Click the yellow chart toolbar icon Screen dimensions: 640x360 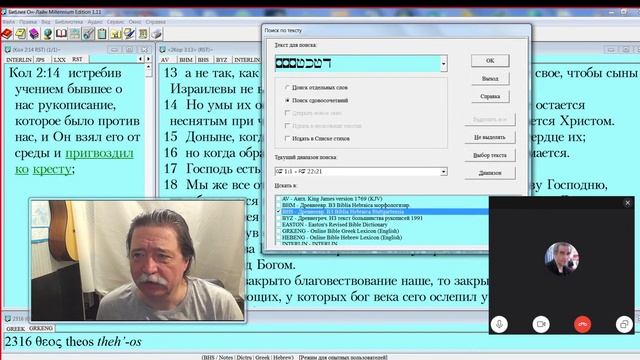(x=116, y=34)
